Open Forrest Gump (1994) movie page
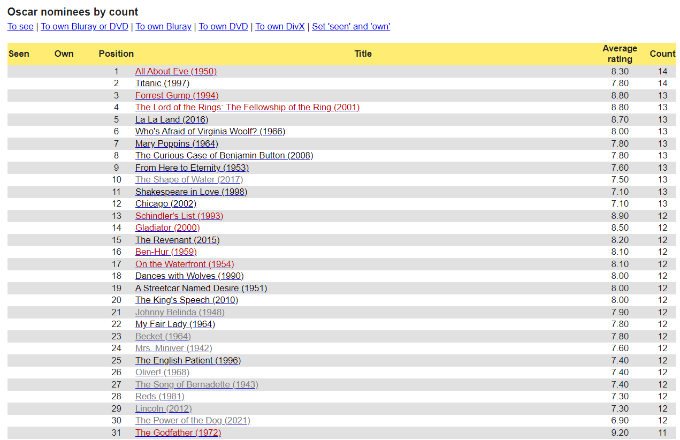 [177, 95]
